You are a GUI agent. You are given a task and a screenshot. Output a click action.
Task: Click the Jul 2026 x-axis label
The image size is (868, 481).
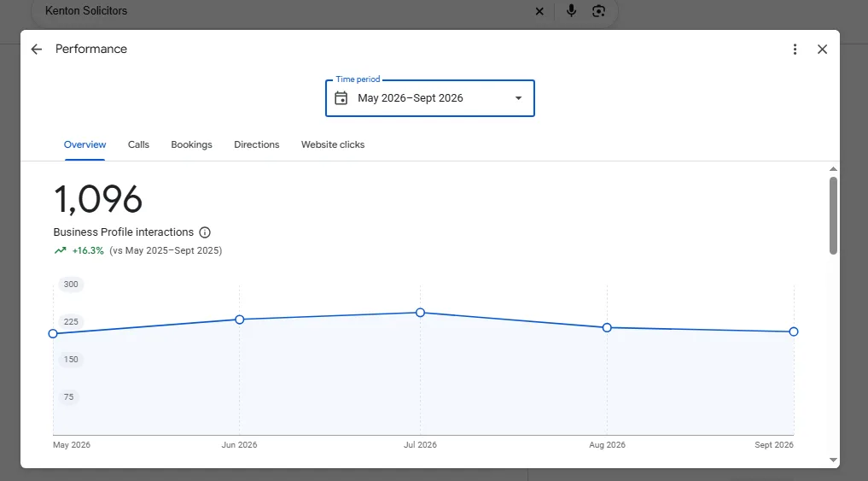pos(420,445)
